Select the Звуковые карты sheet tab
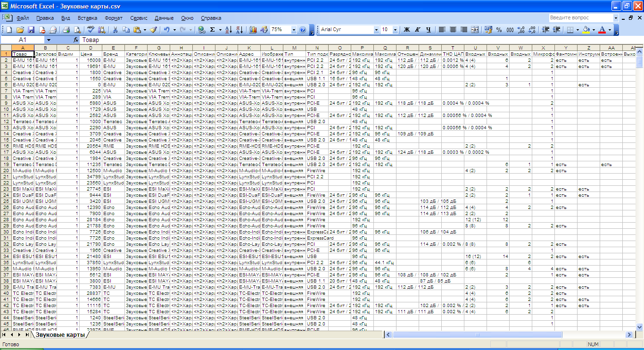 [60, 334]
